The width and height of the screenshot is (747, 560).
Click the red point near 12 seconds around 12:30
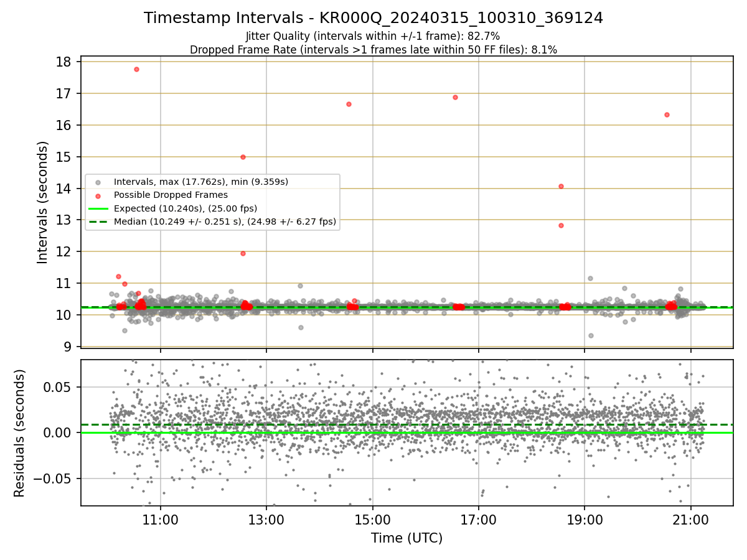pyautogui.click(x=243, y=253)
